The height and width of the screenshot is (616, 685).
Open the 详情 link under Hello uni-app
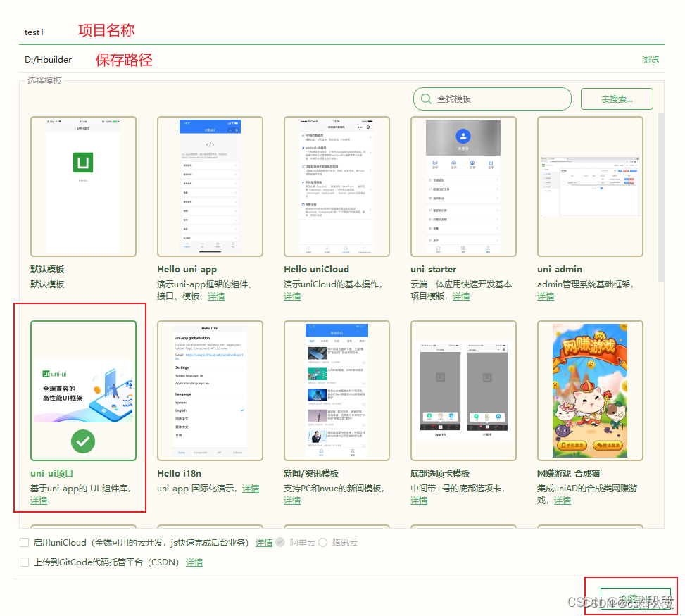click(216, 296)
